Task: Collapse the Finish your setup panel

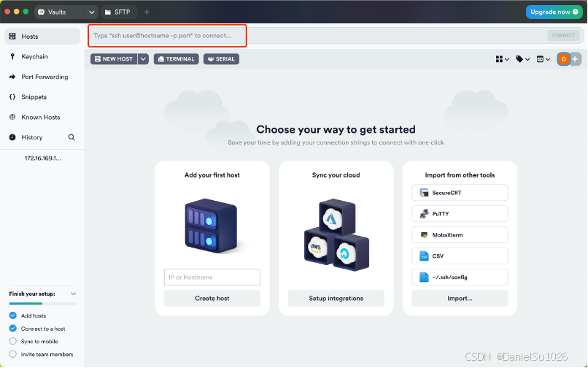Action: 74,294
